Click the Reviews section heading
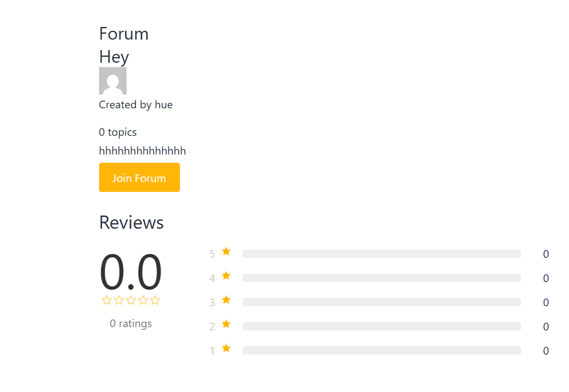The height and width of the screenshot is (392, 569). pyautogui.click(x=132, y=223)
